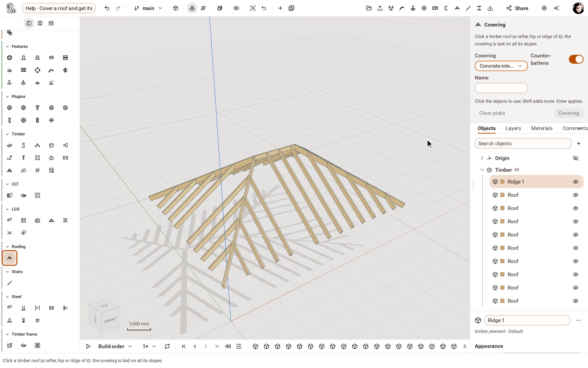Screen dimensions: 588x368
Task: Click the zoom-to-fit icon in toolbar
Action: (253, 8)
